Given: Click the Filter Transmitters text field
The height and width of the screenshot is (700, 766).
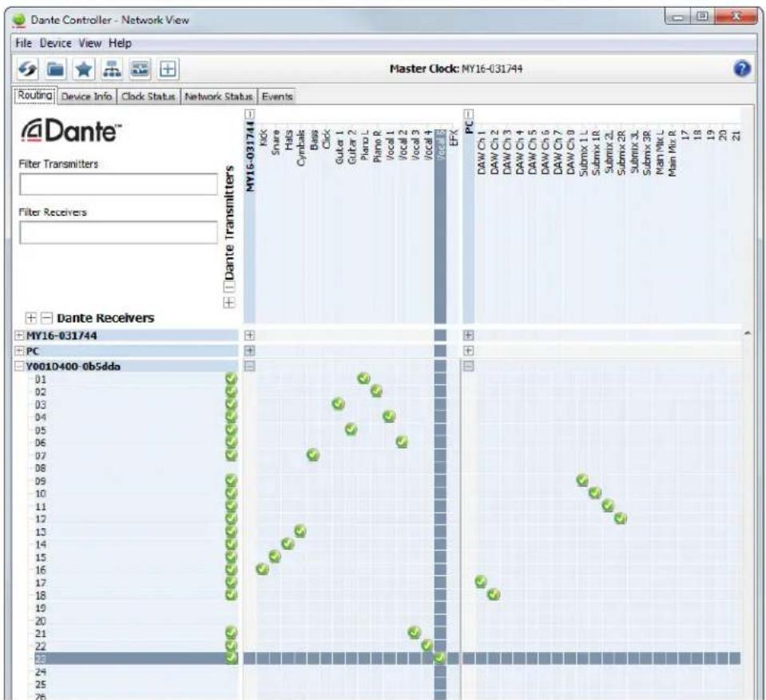Looking at the screenshot, I should (x=118, y=185).
